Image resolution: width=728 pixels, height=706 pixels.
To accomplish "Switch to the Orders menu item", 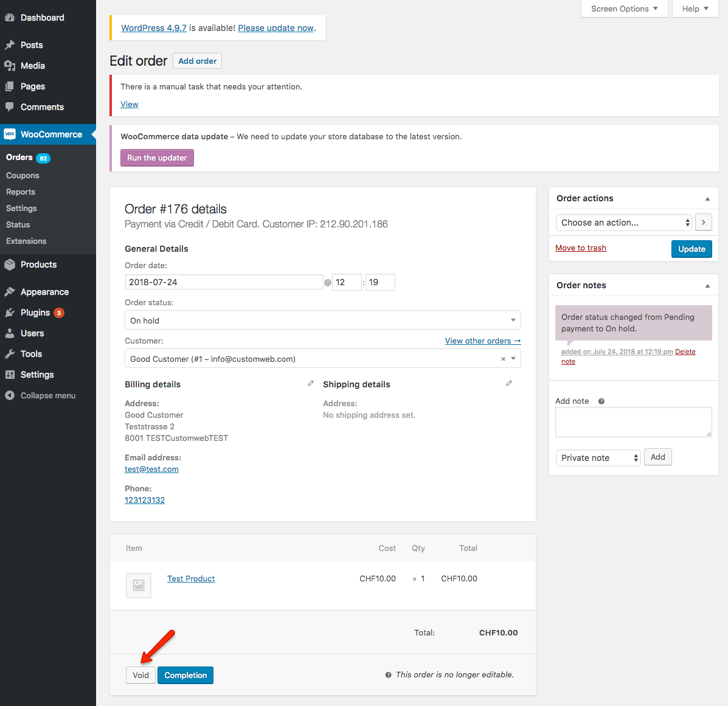I will (18, 157).
